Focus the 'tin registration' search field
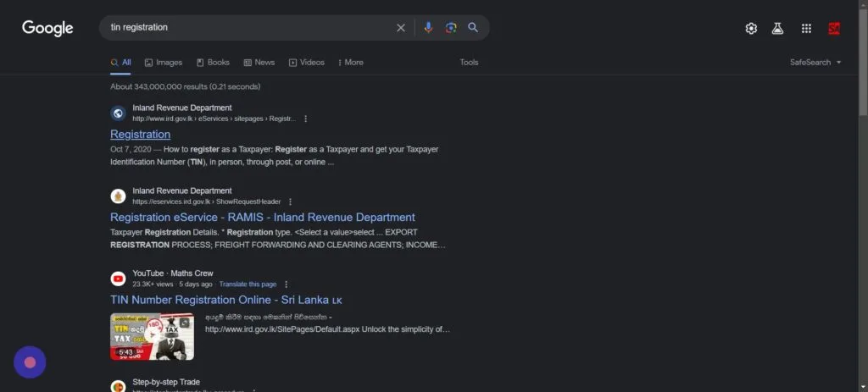868x392 pixels. pyautogui.click(x=249, y=27)
